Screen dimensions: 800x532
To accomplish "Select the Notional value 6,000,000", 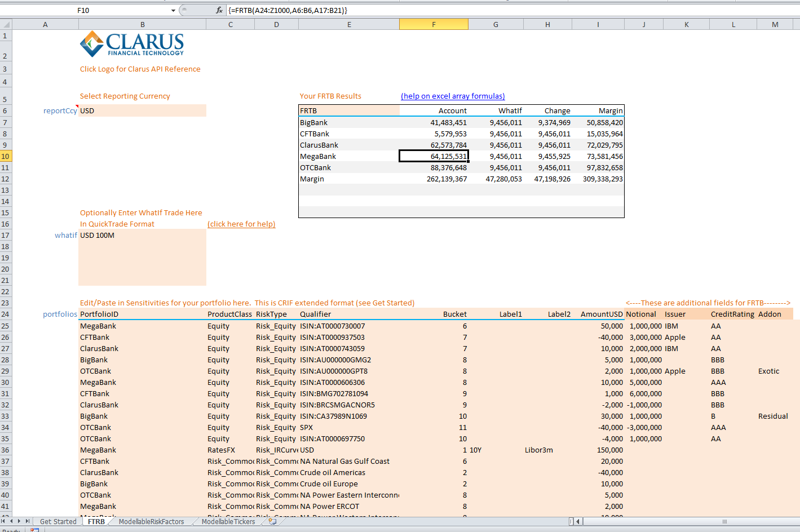I will point(644,393).
